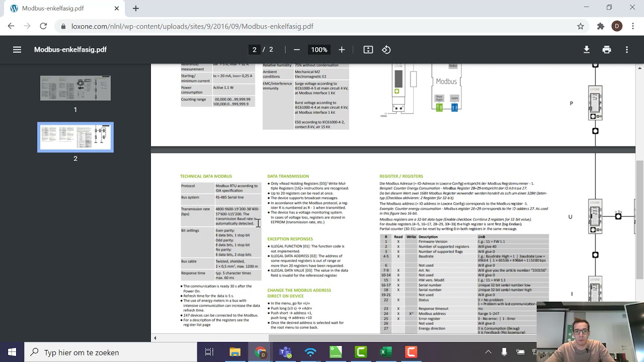The image size is (644, 362).
Task: Download the Modbus-enkelfasig PDF
Action: click(587, 49)
